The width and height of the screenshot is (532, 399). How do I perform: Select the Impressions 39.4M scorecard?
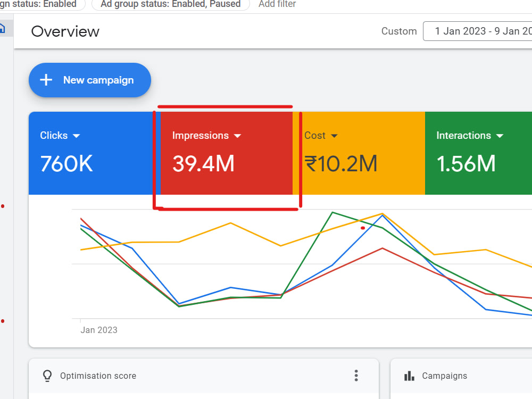point(227,153)
